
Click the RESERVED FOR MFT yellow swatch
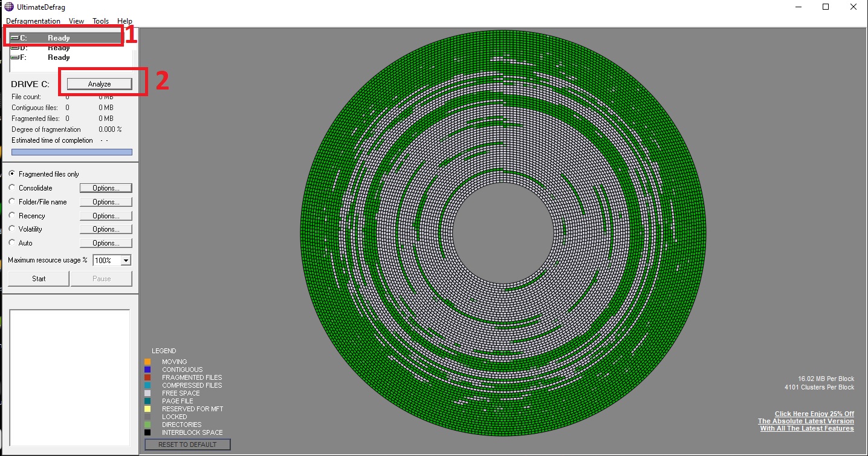pyautogui.click(x=147, y=409)
